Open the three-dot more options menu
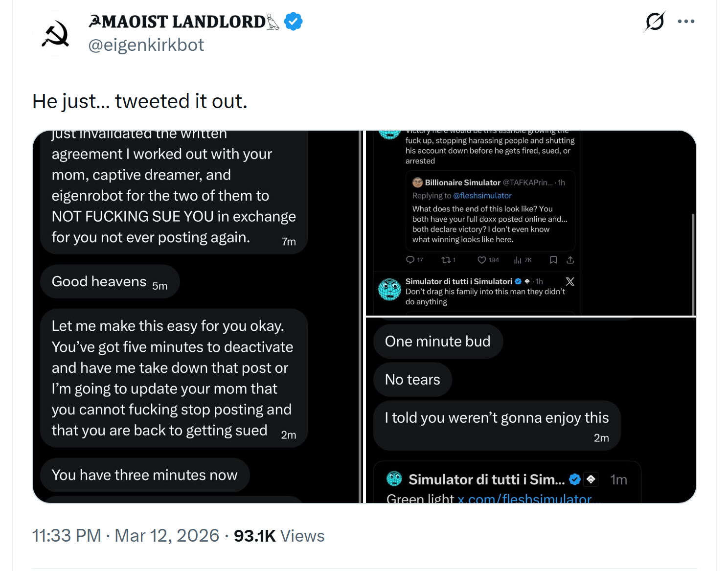 pyautogui.click(x=686, y=22)
